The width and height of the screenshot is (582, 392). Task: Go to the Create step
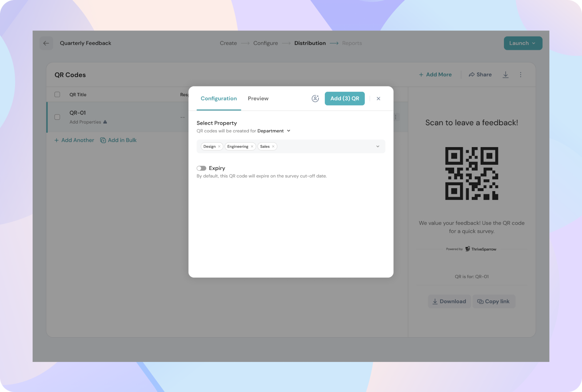click(228, 43)
